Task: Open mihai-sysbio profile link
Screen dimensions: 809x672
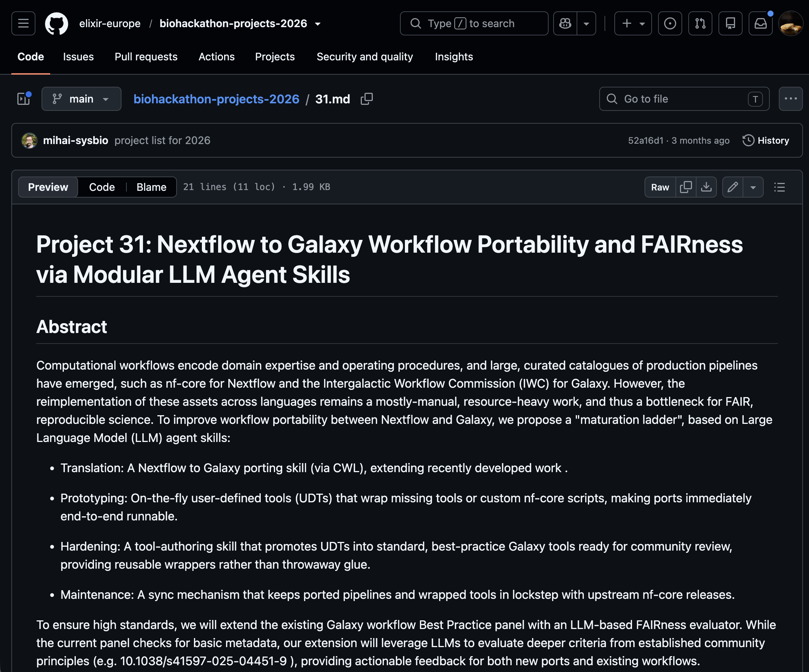Action: [75, 141]
